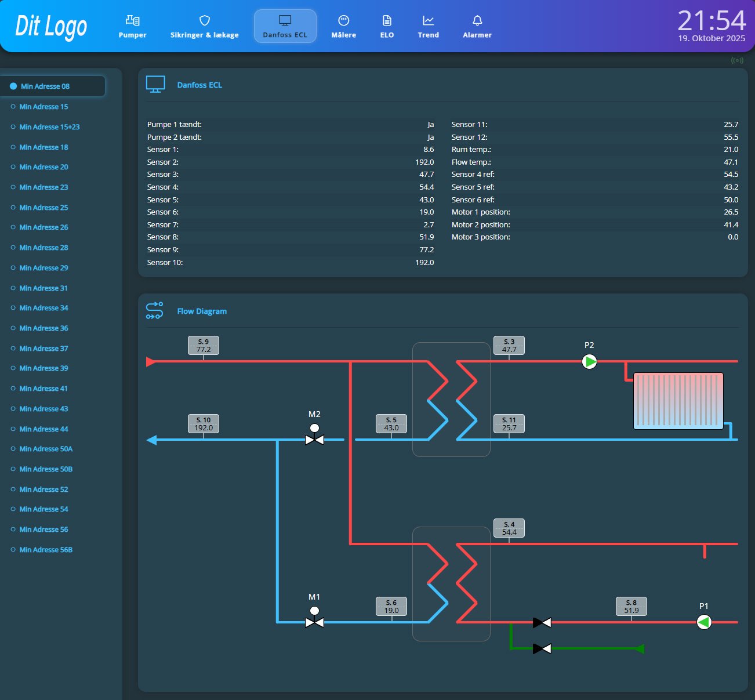Click the radiator graphic in flow diagram

pos(678,401)
